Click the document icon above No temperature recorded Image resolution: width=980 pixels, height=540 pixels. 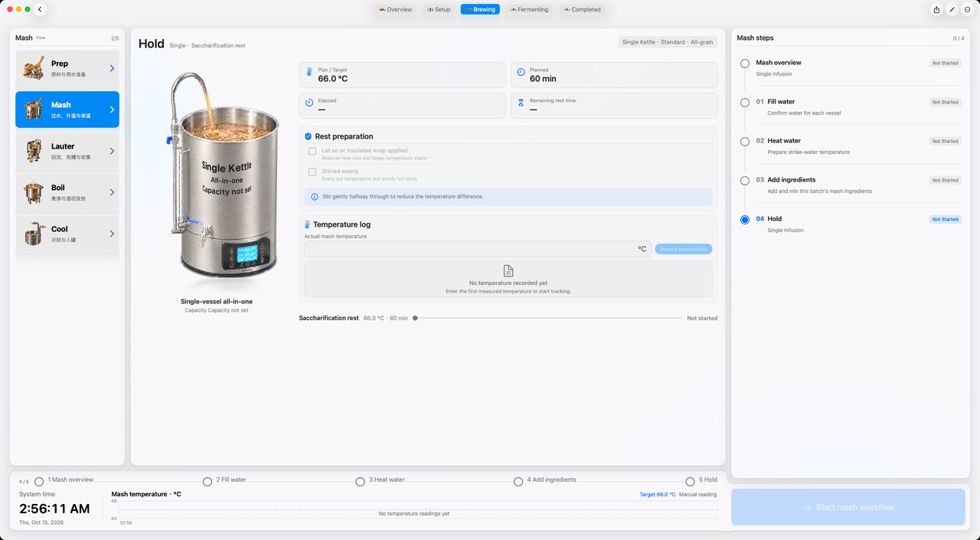click(508, 271)
